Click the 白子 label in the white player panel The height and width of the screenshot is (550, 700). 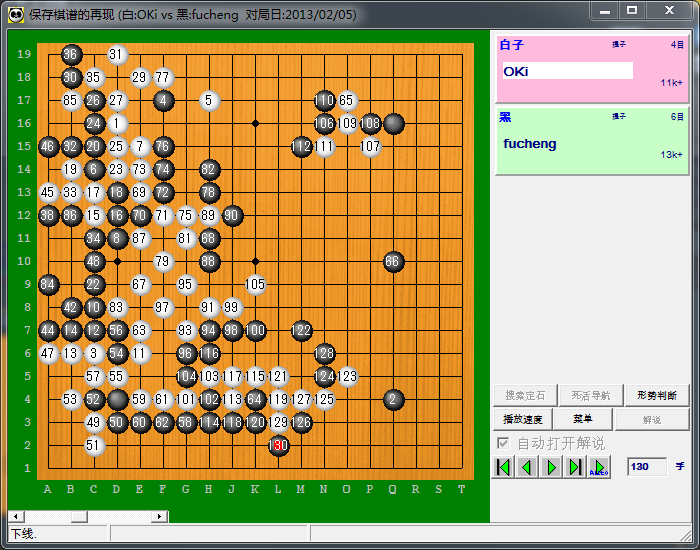(x=512, y=45)
